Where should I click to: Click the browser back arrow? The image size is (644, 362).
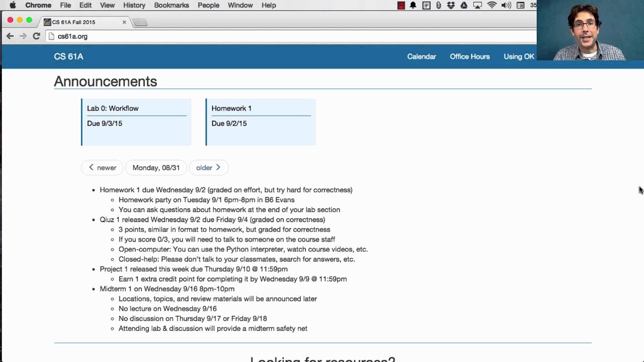coord(10,36)
